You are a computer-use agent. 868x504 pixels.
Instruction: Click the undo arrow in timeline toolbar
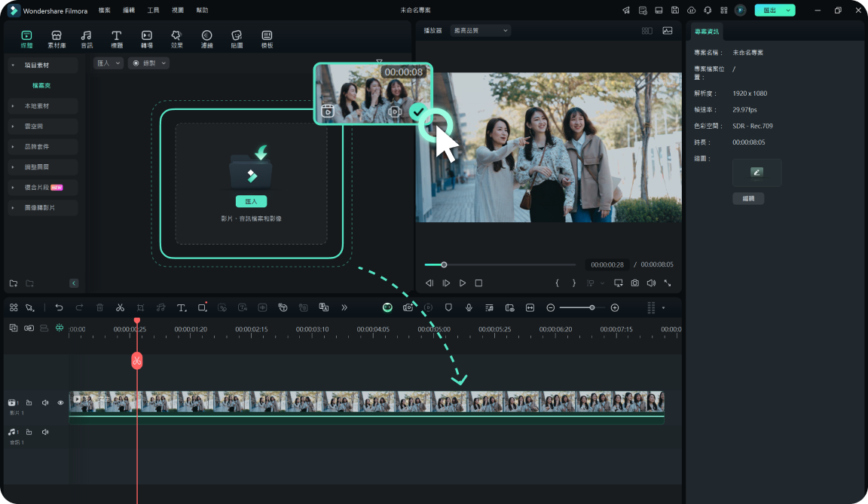[60, 307]
